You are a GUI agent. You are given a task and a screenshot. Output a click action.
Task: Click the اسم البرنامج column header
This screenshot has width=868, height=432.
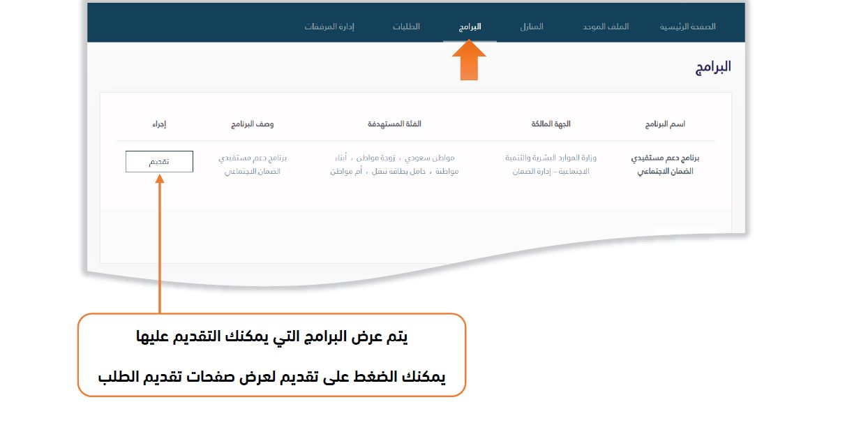(665, 124)
